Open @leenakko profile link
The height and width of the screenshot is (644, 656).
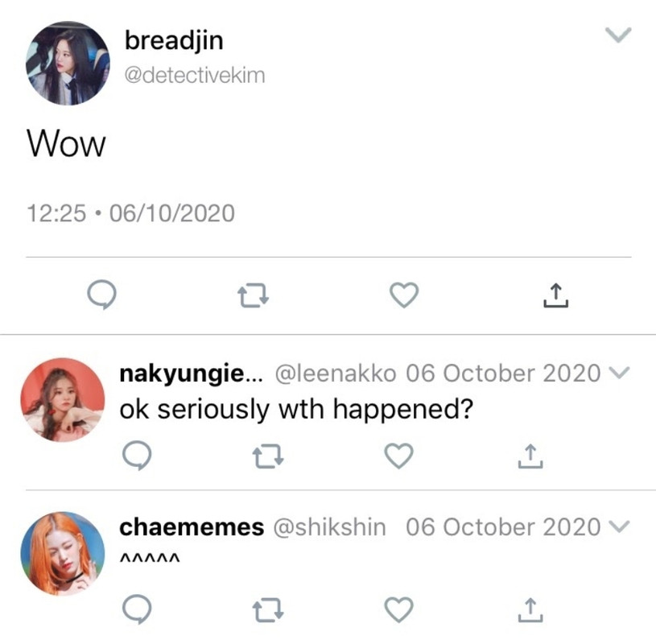click(336, 374)
